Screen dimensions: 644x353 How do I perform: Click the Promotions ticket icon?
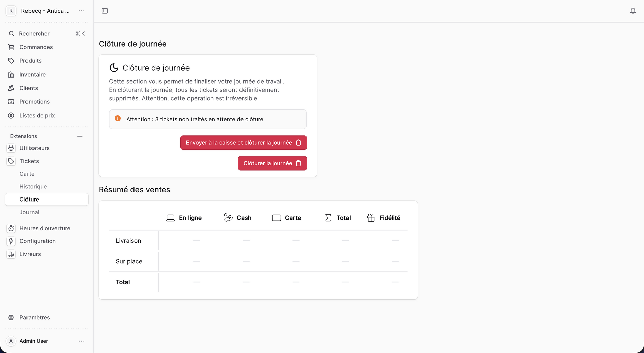(11, 102)
